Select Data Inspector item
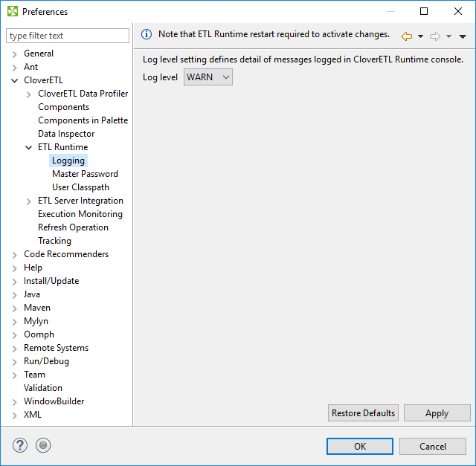This screenshot has width=476, height=466. (66, 134)
